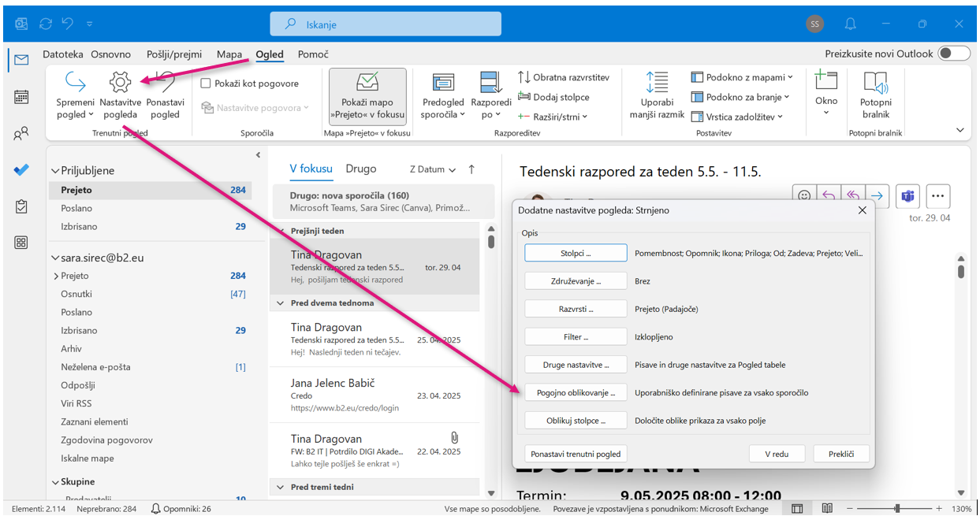Click the Oblikuj stolpce ... button
Screen dimensions: 980x516
click(x=576, y=421)
